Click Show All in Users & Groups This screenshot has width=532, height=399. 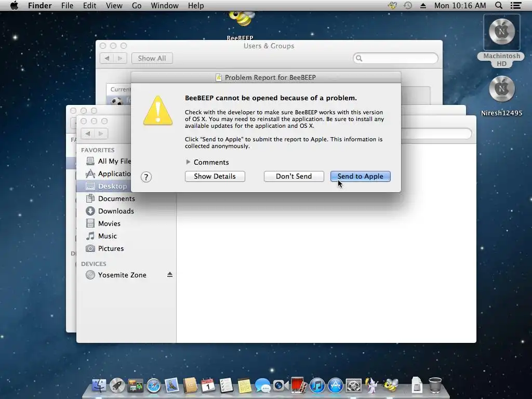coord(152,58)
